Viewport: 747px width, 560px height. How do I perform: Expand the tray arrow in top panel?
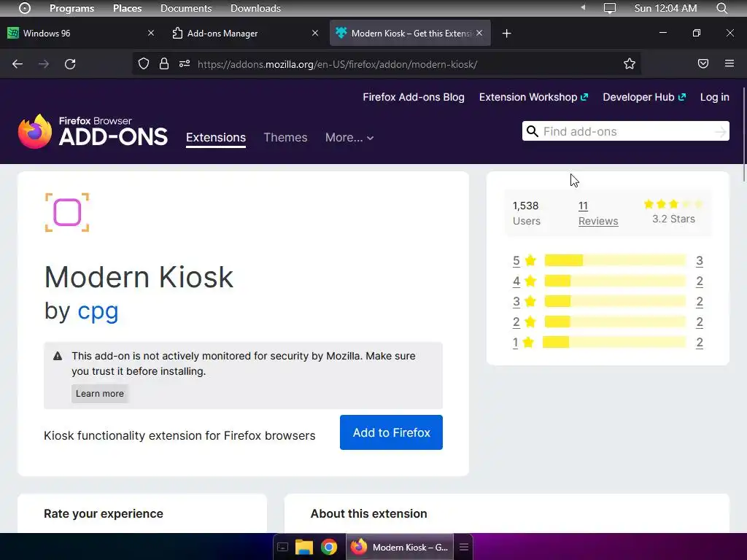[583, 7]
